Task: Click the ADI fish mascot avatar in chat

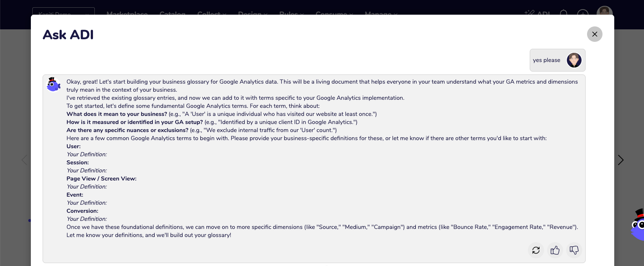Action: pos(53,85)
